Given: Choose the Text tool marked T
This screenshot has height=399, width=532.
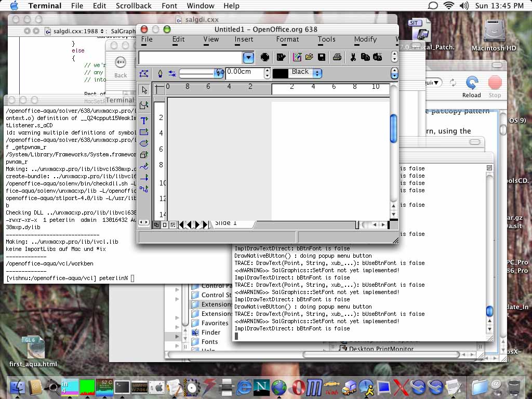Looking at the screenshot, I should point(144,121).
